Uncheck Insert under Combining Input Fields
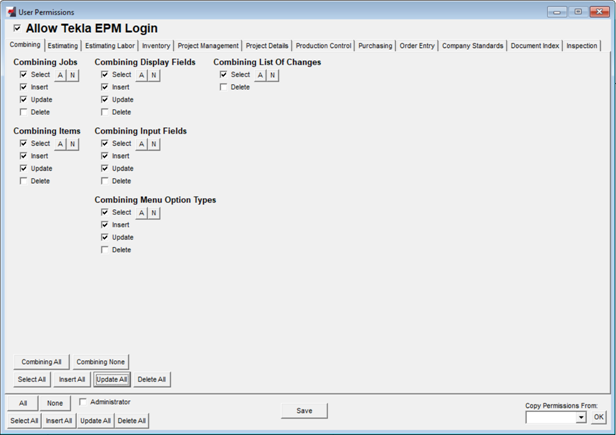The height and width of the screenshot is (435, 616). [104, 156]
